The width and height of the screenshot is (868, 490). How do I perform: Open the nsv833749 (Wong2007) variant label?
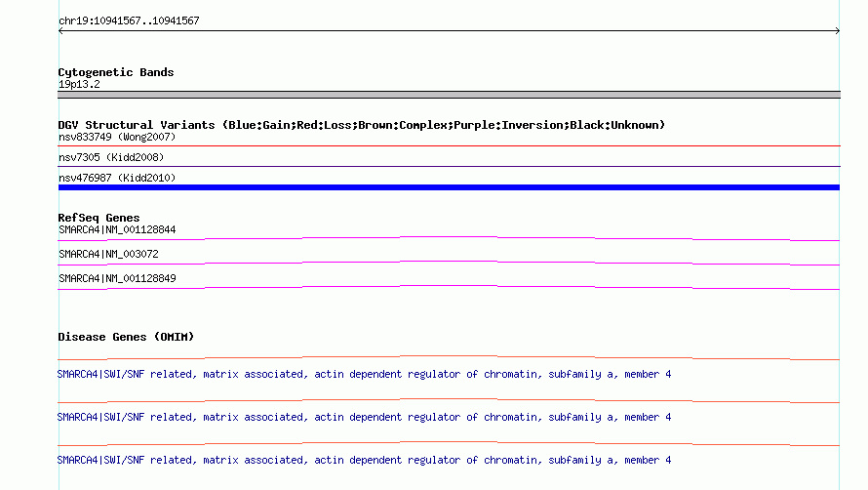coord(117,137)
